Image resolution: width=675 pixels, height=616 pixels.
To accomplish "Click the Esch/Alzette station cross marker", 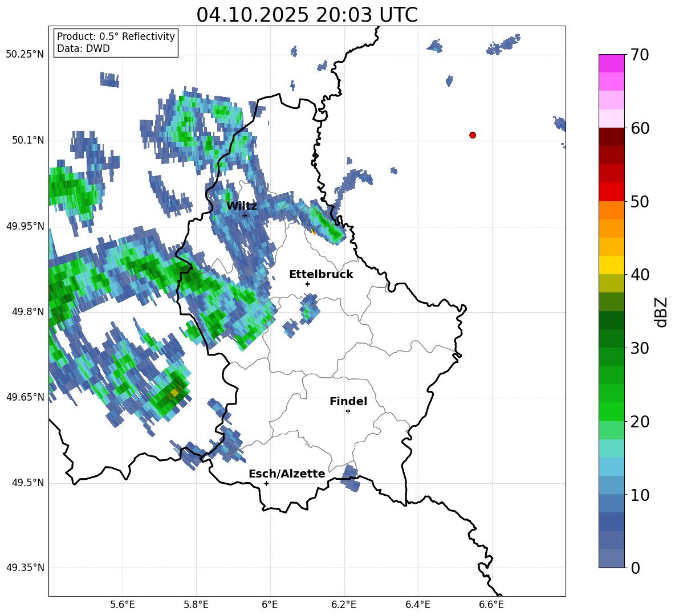I will [266, 483].
